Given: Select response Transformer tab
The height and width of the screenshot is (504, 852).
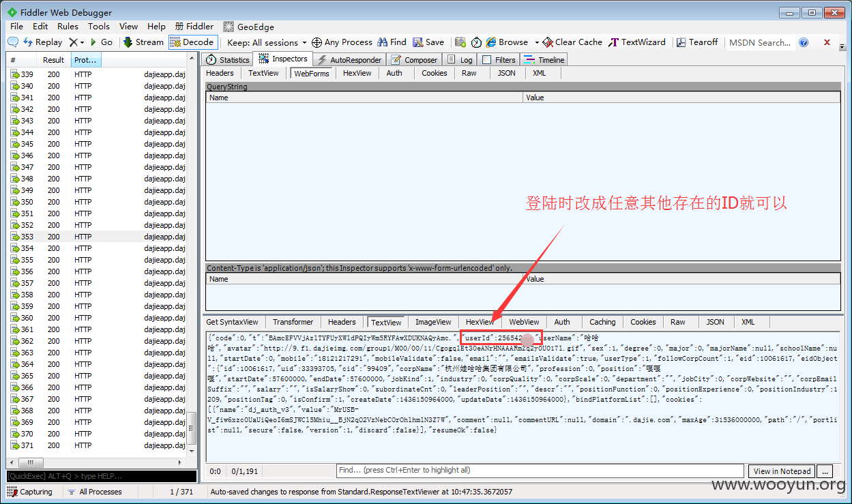Looking at the screenshot, I should pos(293,322).
